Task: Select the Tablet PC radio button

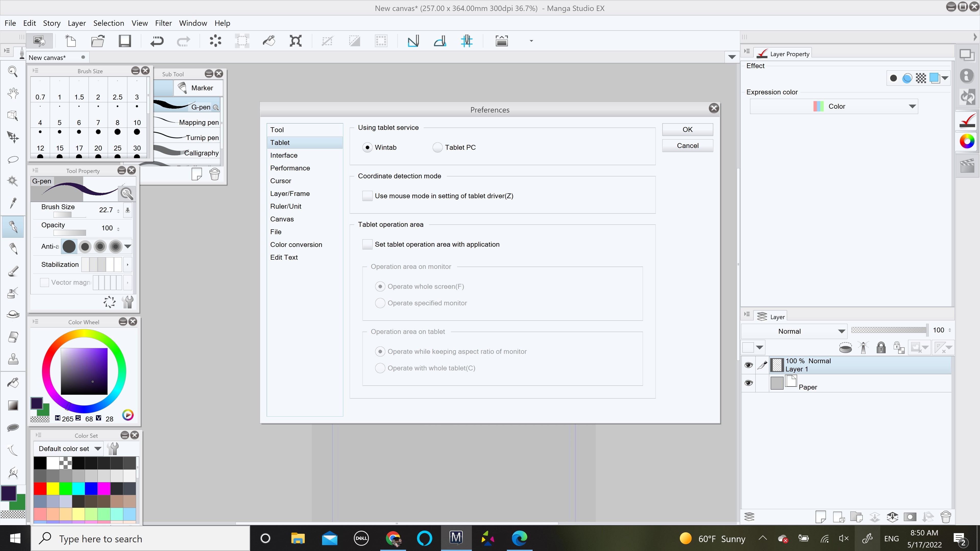Action: pyautogui.click(x=437, y=147)
